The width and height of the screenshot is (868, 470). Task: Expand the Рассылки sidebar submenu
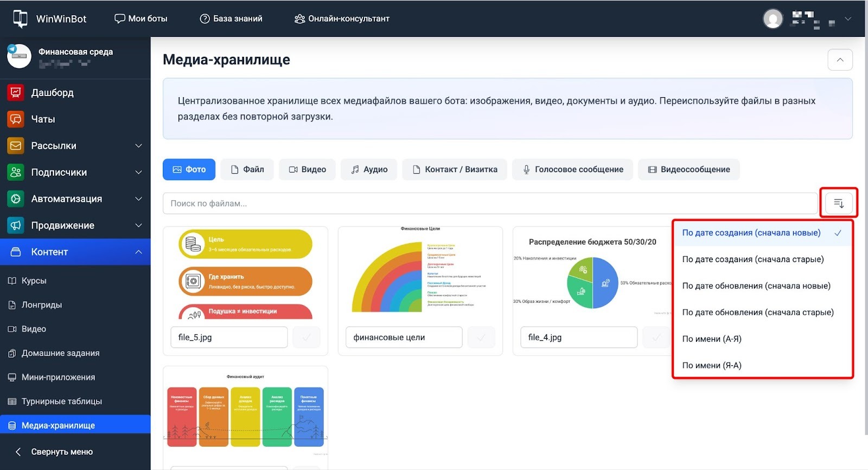pyautogui.click(x=138, y=146)
